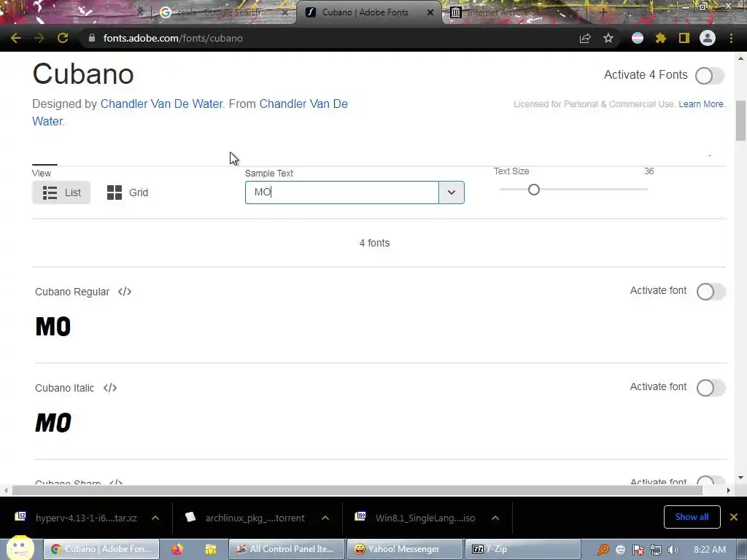Show embed code for Cubano Regular
This screenshot has width=747, height=560.
(125, 292)
